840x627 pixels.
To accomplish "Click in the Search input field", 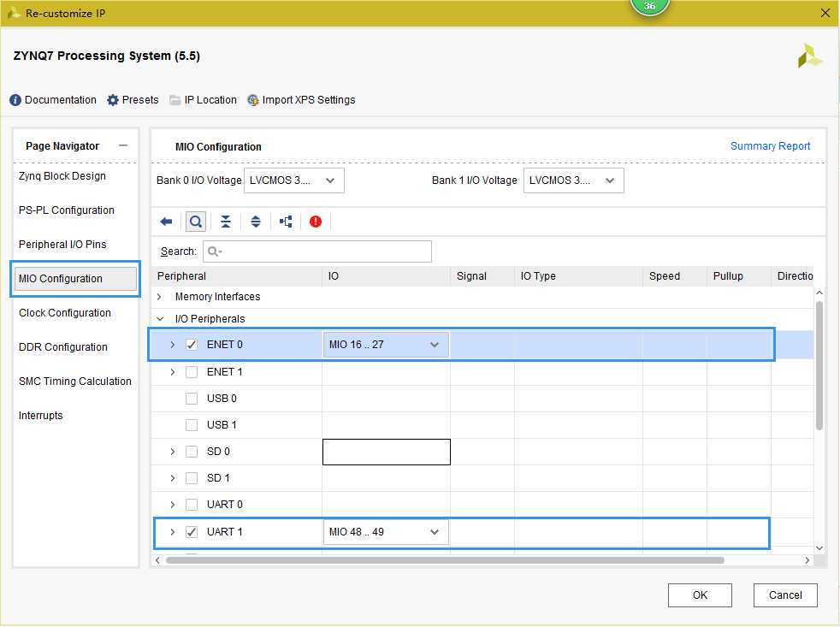I will pos(317,251).
